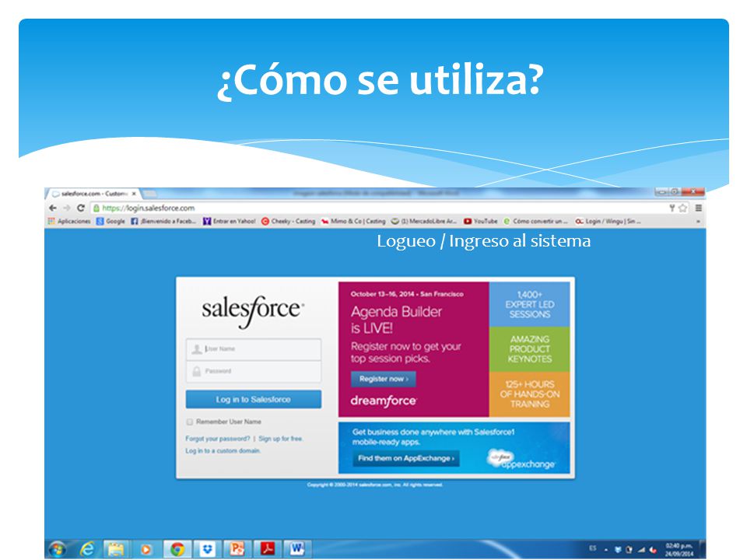Reload the Salesforce login page

80,208
